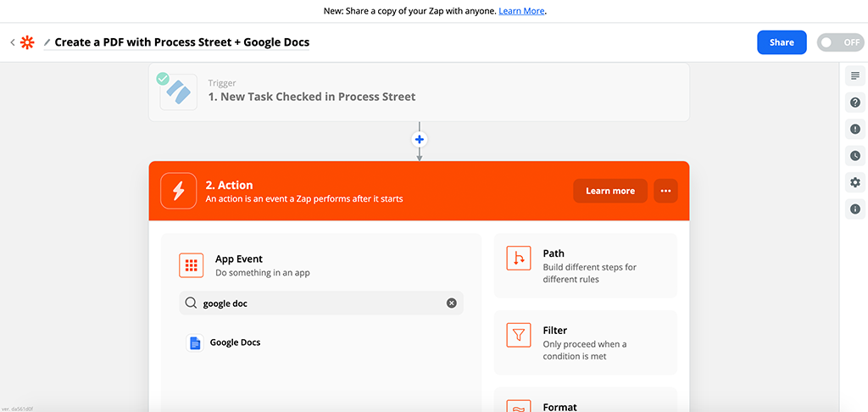Screen dimensions: 868x412
Task: Click the back arrow chevron
Action: (x=13, y=42)
